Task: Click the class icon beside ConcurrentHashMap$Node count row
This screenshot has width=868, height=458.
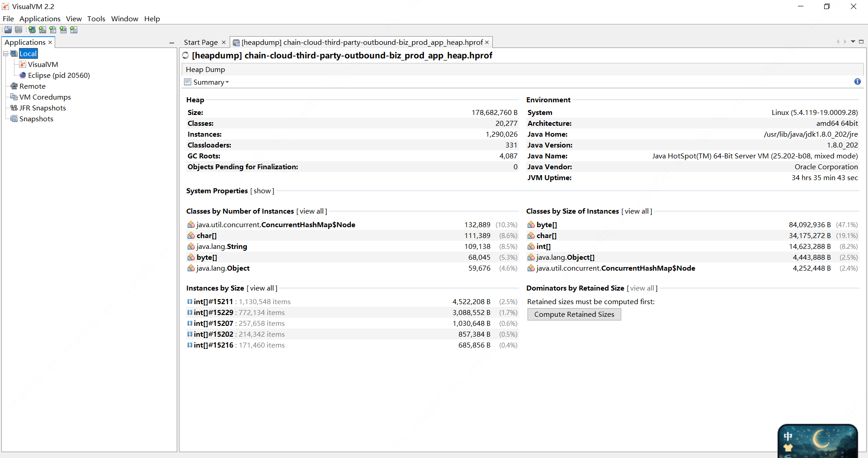Action: [191, 224]
